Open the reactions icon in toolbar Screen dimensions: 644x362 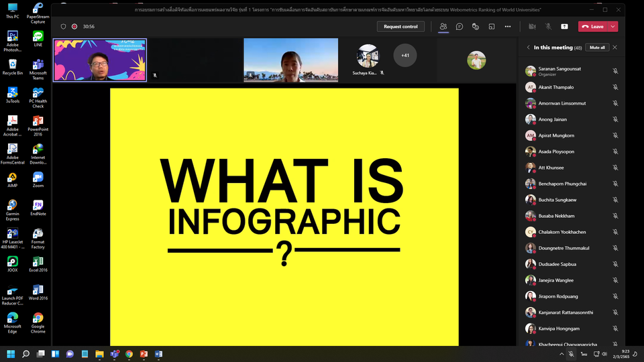coord(475,26)
